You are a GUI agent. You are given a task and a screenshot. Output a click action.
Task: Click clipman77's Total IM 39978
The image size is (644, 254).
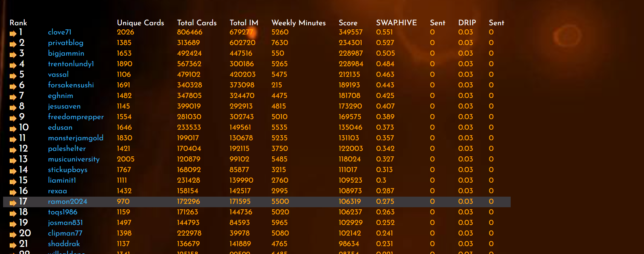(x=240, y=233)
